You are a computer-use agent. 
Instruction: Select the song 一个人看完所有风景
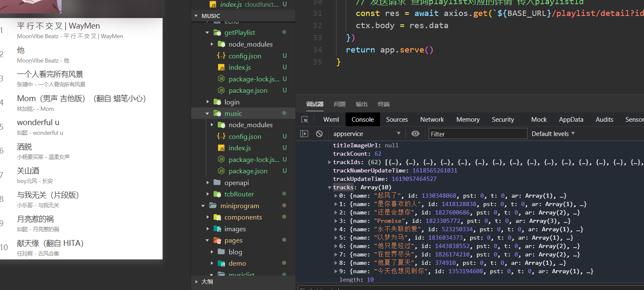click(x=50, y=74)
